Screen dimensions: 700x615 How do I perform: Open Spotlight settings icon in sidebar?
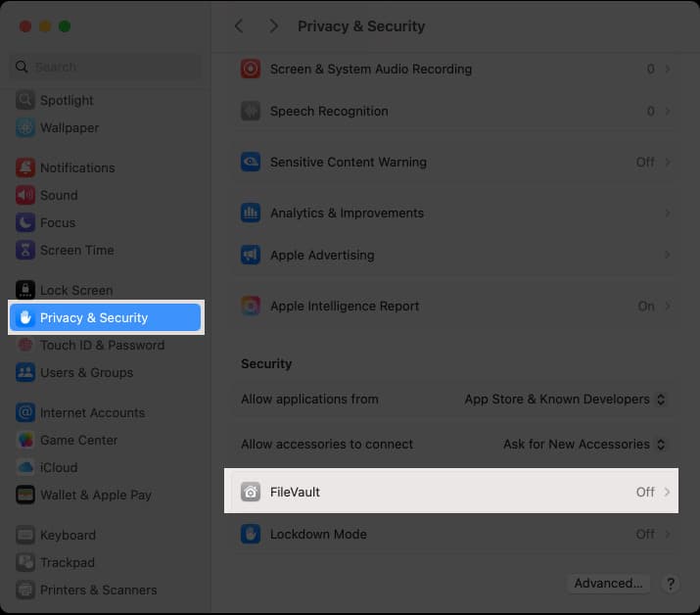tap(25, 100)
